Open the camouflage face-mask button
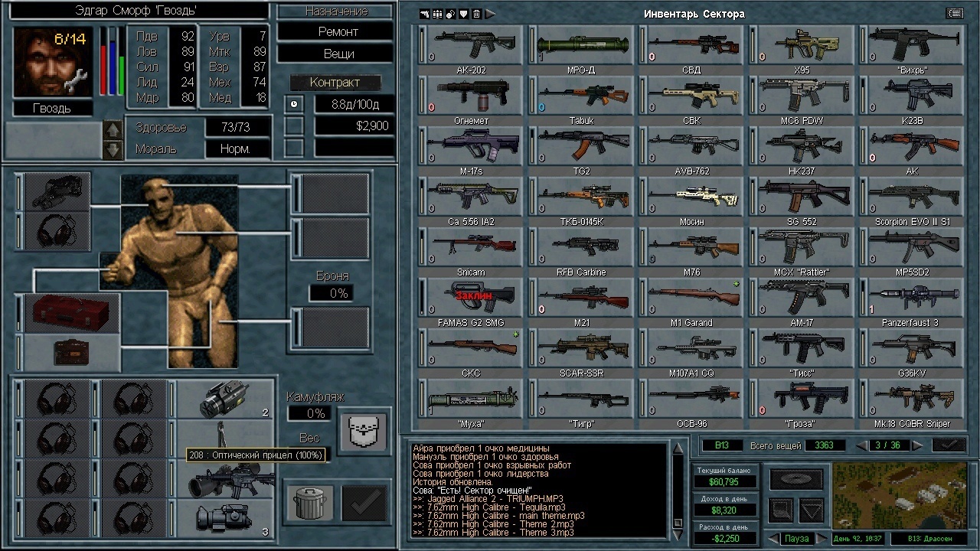The image size is (980, 551). [363, 432]
